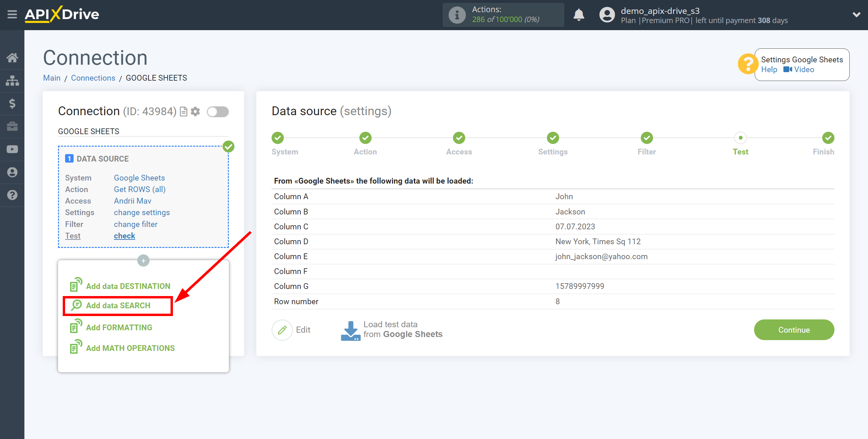The image size is (868, 439).
Task: Click the 07.07.2023 date value
Action: pos(575,227)
